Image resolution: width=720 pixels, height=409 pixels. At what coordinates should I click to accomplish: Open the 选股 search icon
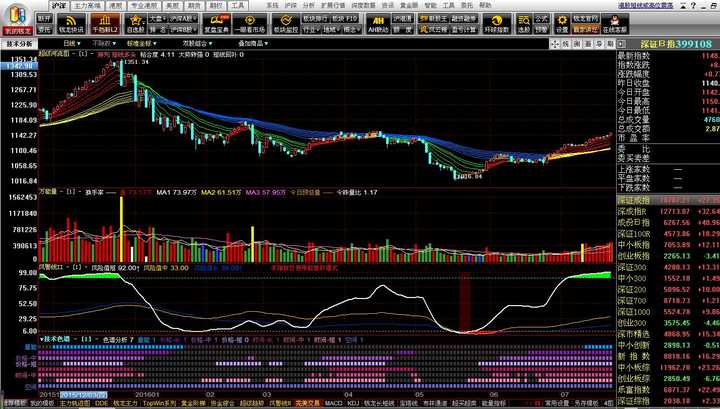pyautogui.click(x=524, y=23)
